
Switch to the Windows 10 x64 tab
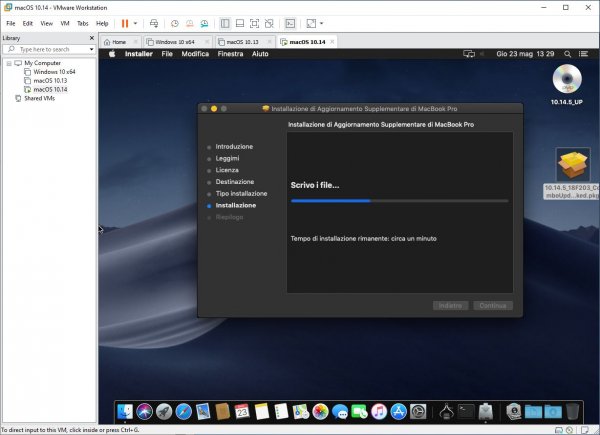pos(175,42)
